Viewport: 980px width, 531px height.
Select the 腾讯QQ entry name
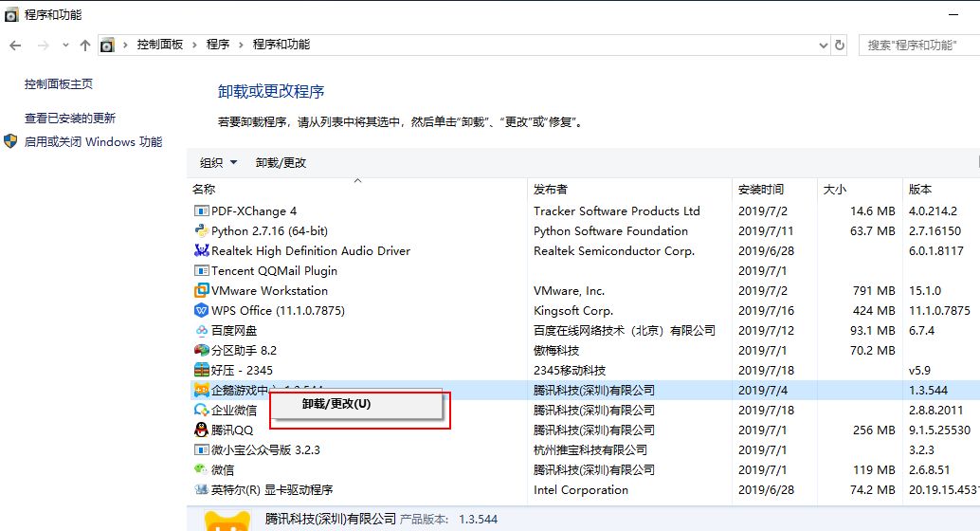232,430
